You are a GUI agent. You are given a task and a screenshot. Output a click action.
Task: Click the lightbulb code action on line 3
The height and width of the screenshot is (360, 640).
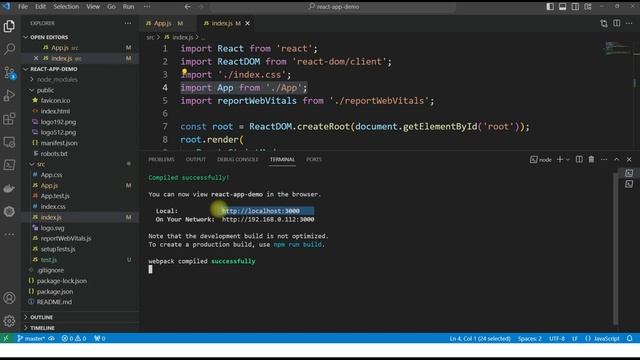click(184, 72)
